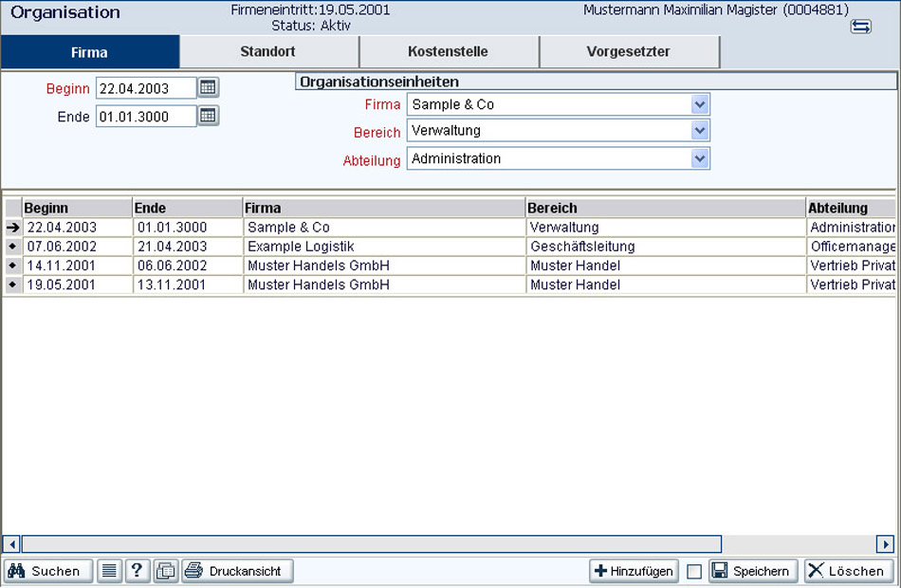Open the Vorgesetzter tab

click(629, 52)
